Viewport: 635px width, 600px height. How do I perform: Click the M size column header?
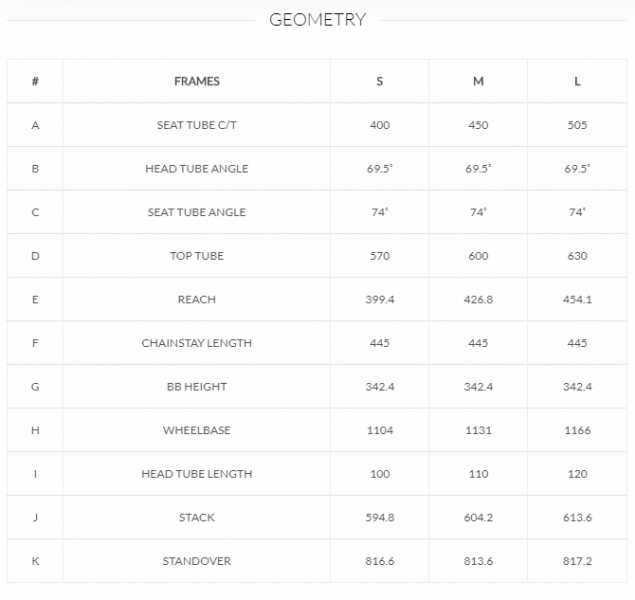pyautogui.click(x=478, y=81)
